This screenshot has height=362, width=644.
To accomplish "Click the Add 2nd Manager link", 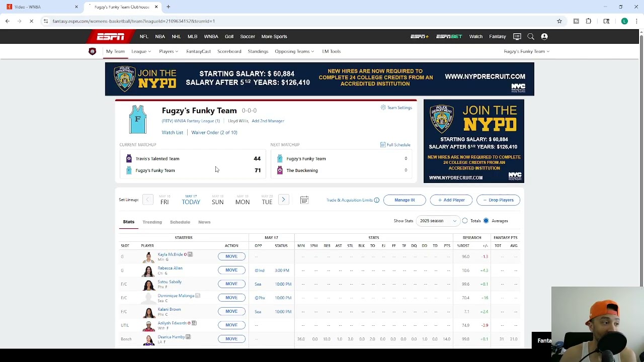I will point(268,121).
